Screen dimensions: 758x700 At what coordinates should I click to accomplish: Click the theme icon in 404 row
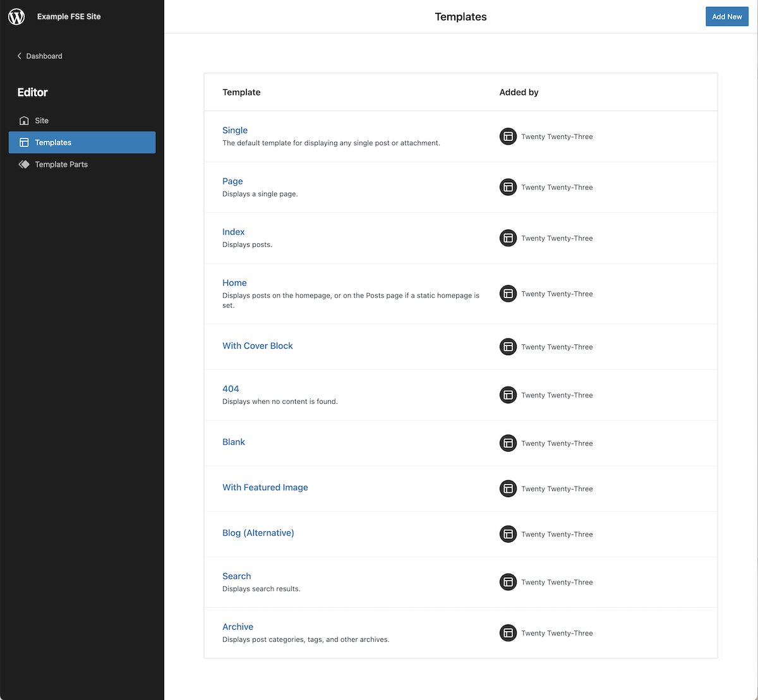(508, 395)
